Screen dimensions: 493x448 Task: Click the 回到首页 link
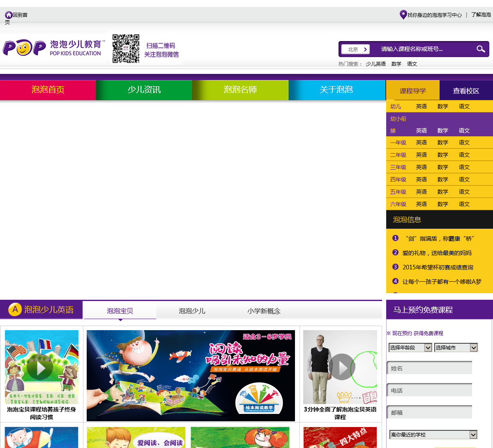pyautogui.click(x=16, y=18)
